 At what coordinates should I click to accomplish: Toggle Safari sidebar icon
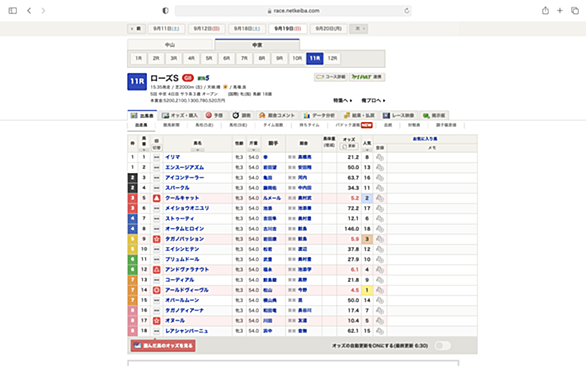coord(13,11)
